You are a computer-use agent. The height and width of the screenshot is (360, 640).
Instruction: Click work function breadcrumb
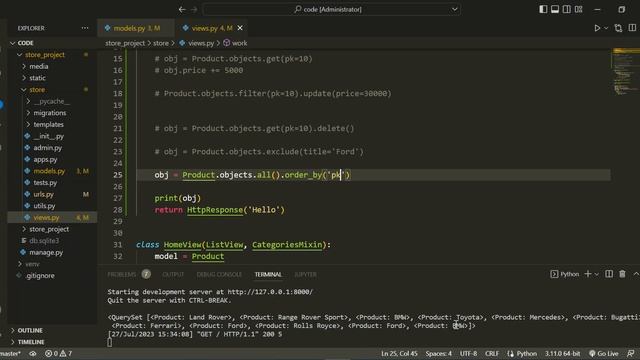coord(235,43)
